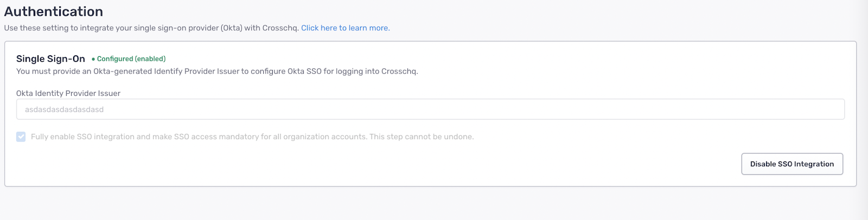Click the "Configured (enabled)" status label
The width and height of the screenshot is (868, 220).
pyautogui.click(x=131, y=59)
